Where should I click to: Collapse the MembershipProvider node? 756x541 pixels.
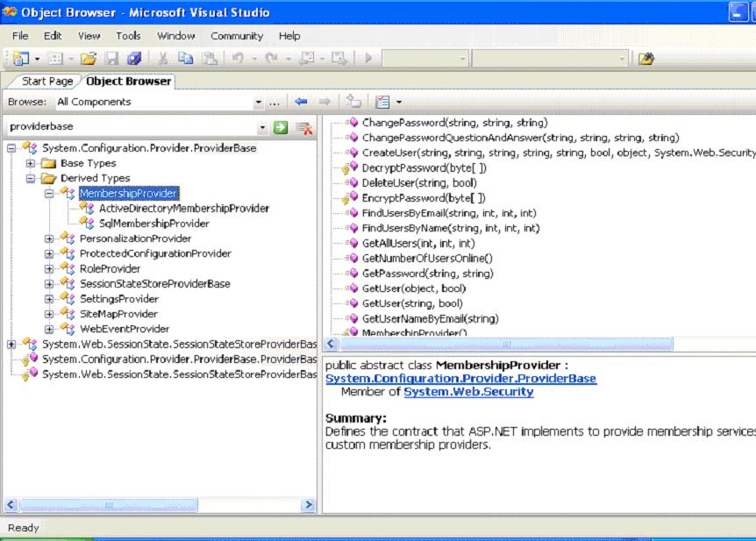(x=49, y=194)
